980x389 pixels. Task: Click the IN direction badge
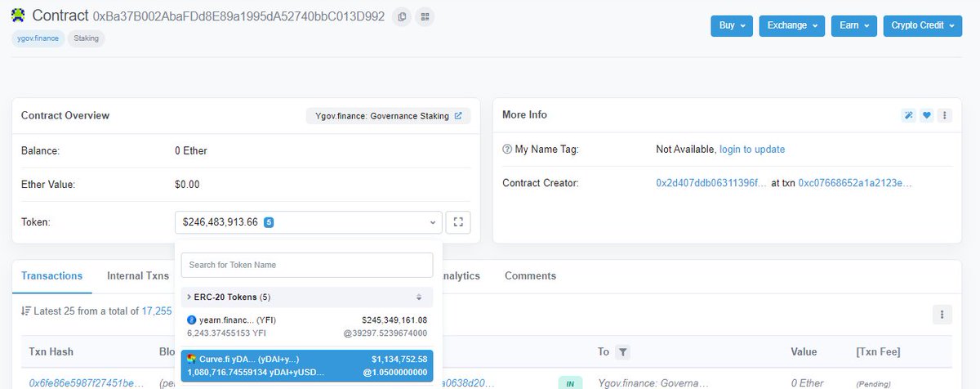click(570, 382)
